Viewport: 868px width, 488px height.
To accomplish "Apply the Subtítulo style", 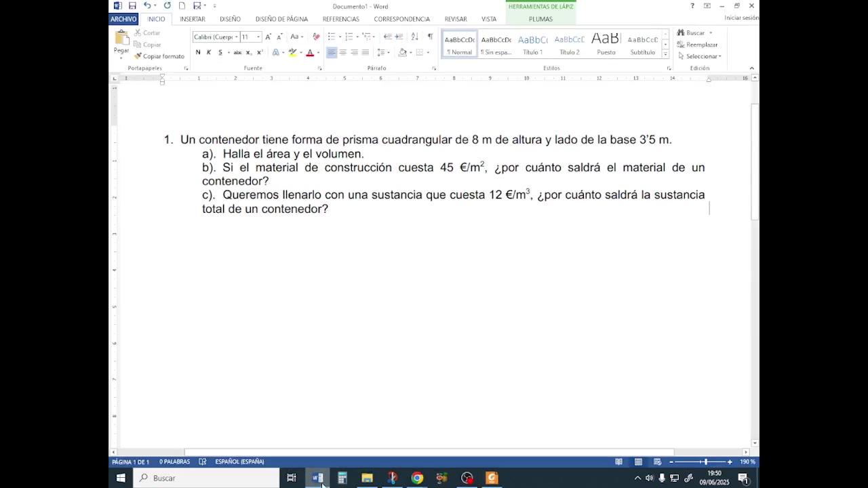I will point(643,45).
